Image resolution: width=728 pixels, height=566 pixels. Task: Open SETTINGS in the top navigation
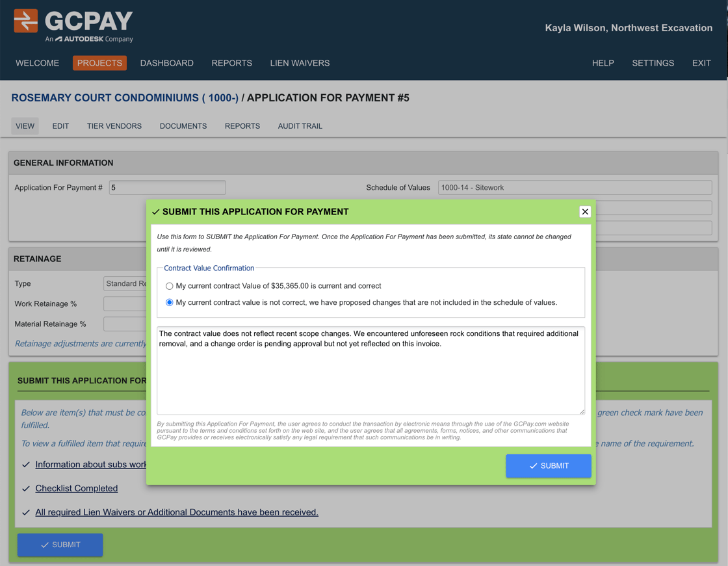(653, 63)
